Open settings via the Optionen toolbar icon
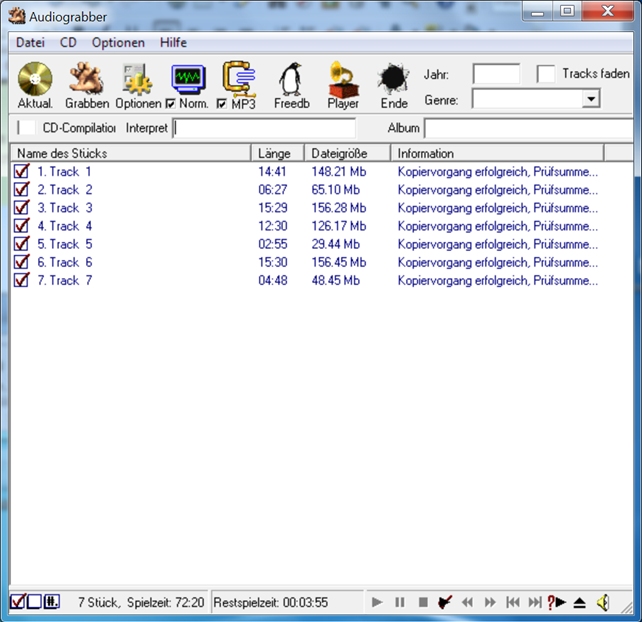The height and width of the screenshot is (622, 642). tap(137, 80)
